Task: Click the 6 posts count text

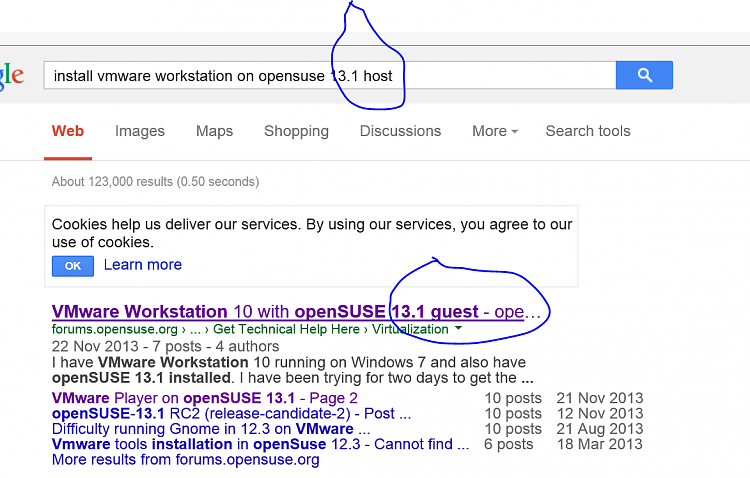Action: 508,444
